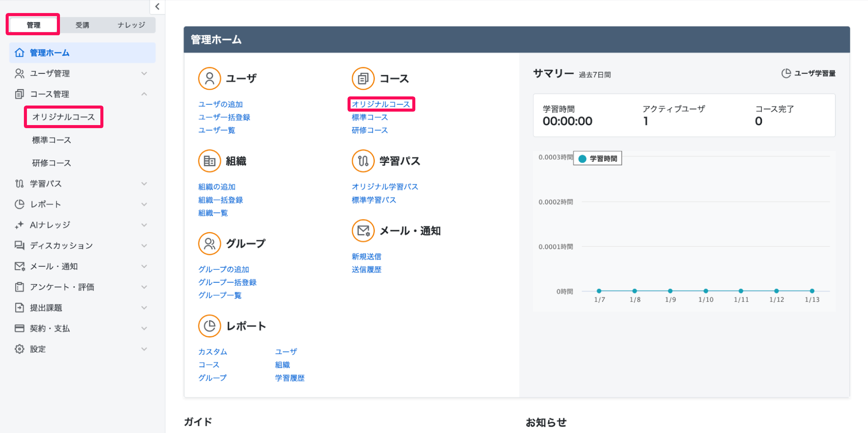Click the 設定 gear icon in sidebar

click(x=20, y=349)
